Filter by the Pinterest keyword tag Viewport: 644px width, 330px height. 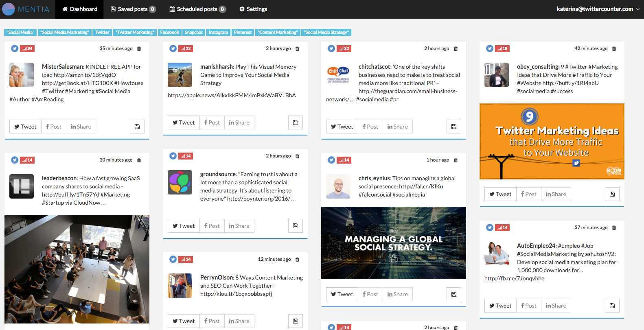point(243,32)
